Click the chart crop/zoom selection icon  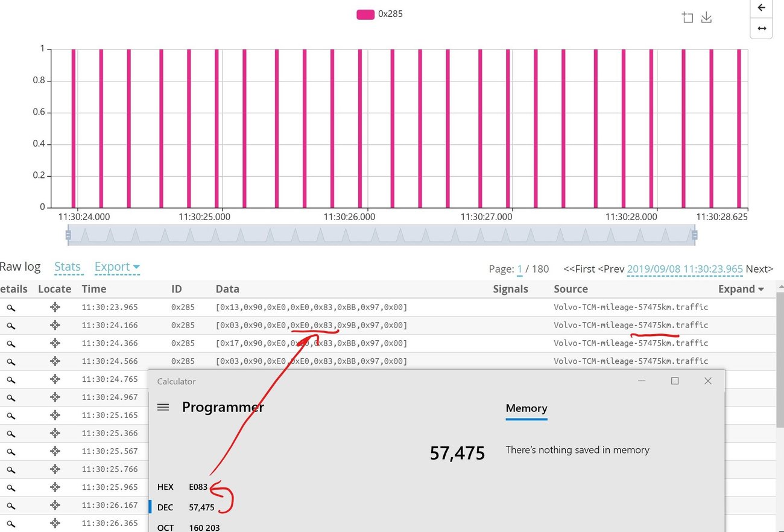point(688,17)
